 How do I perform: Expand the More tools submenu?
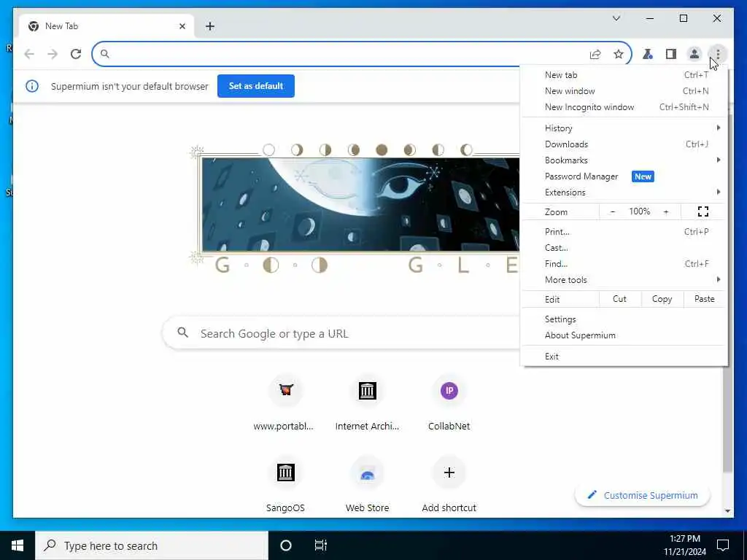(624, 279)
